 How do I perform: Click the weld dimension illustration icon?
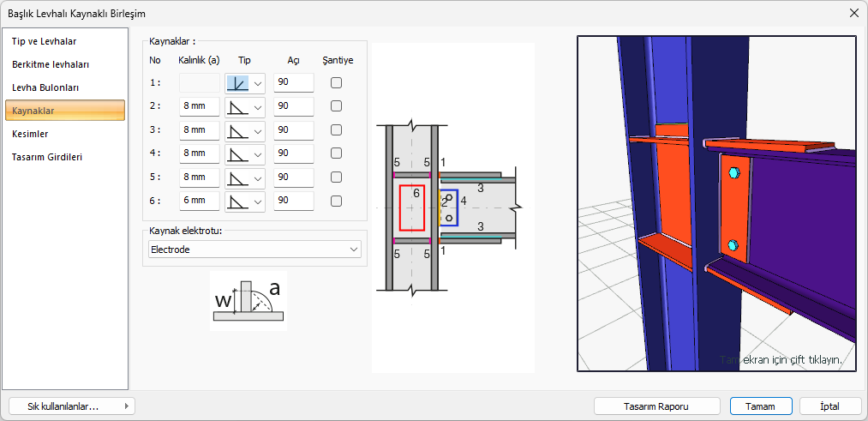coord(248,301)
